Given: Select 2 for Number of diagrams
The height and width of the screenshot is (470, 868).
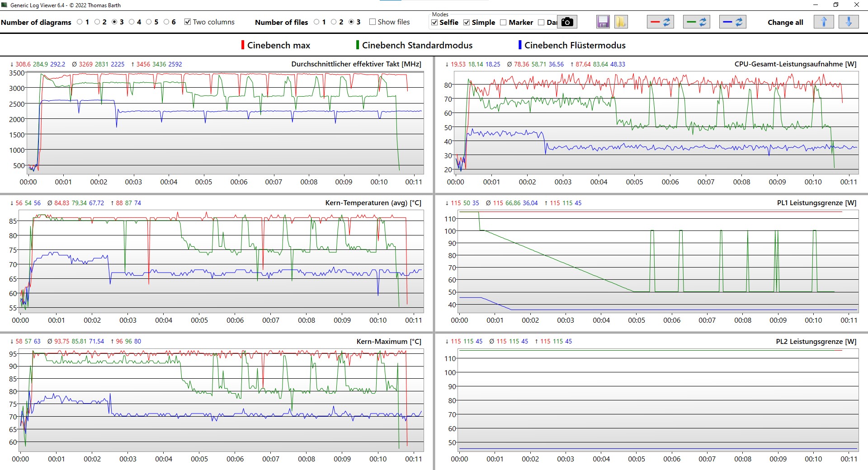Looking at the screenshot, I should (97, 22).
